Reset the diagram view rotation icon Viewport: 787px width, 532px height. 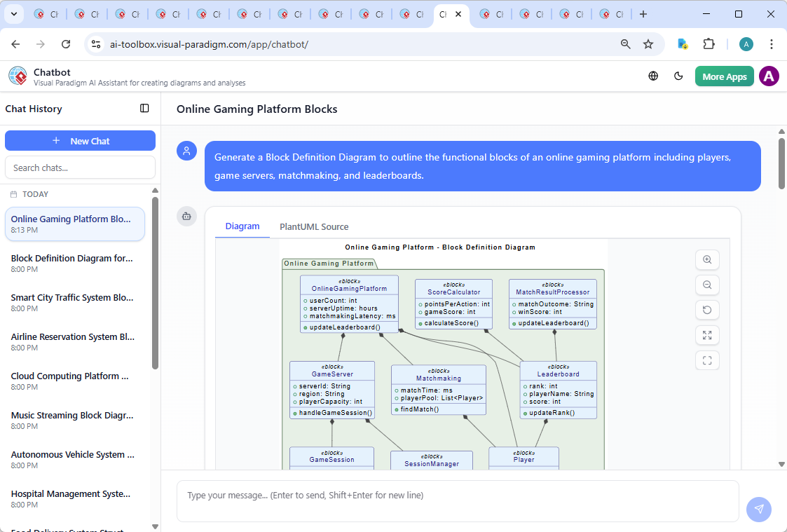coord(707,311)
